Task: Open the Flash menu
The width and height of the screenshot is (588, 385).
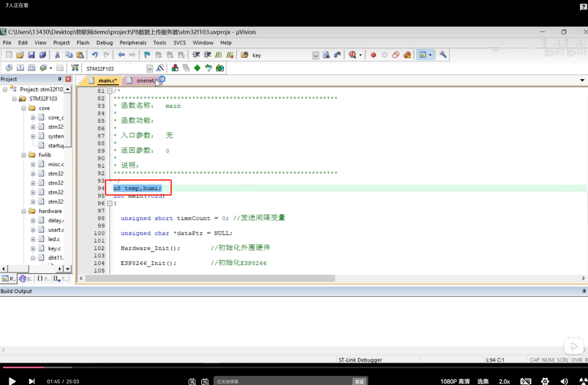Action: click(x=83, y=42)
